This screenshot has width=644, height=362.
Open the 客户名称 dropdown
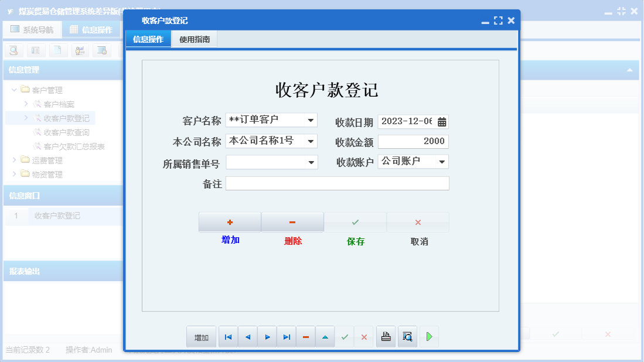click(x=310, y=120)
